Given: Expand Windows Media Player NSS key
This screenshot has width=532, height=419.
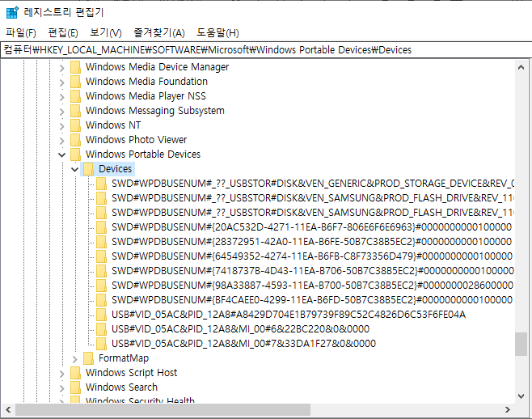Looking at the screenshot, I should click(61, 97).
